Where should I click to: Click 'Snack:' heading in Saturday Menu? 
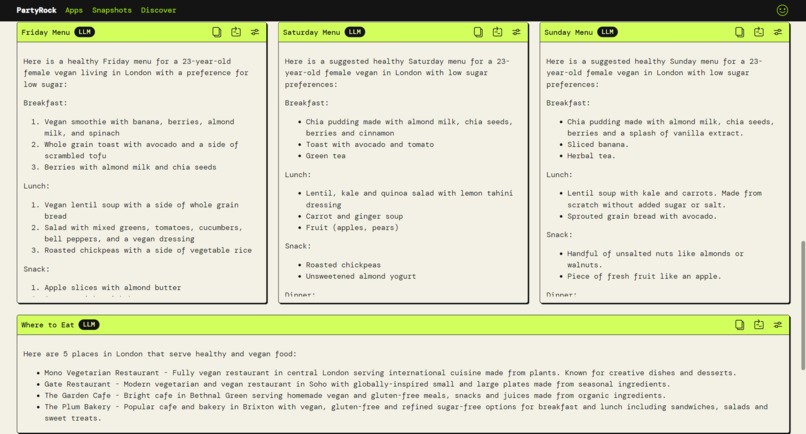pos(298,246)
